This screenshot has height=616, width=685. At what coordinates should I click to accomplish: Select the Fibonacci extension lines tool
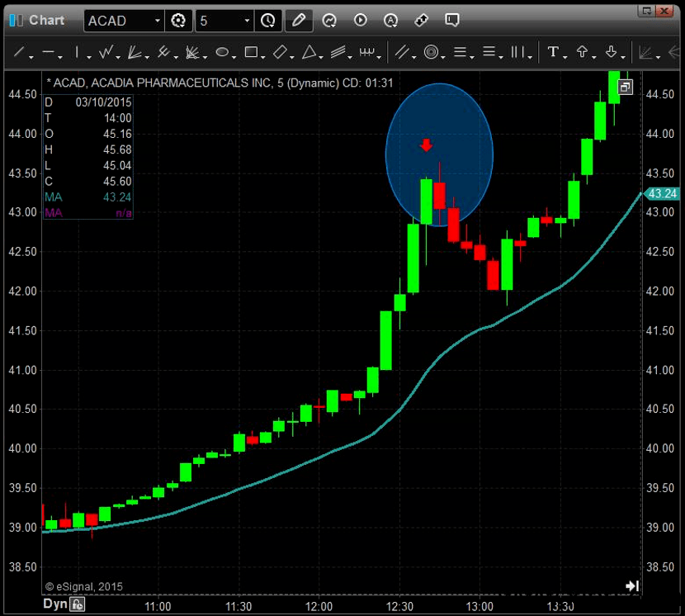coord(489,52)
